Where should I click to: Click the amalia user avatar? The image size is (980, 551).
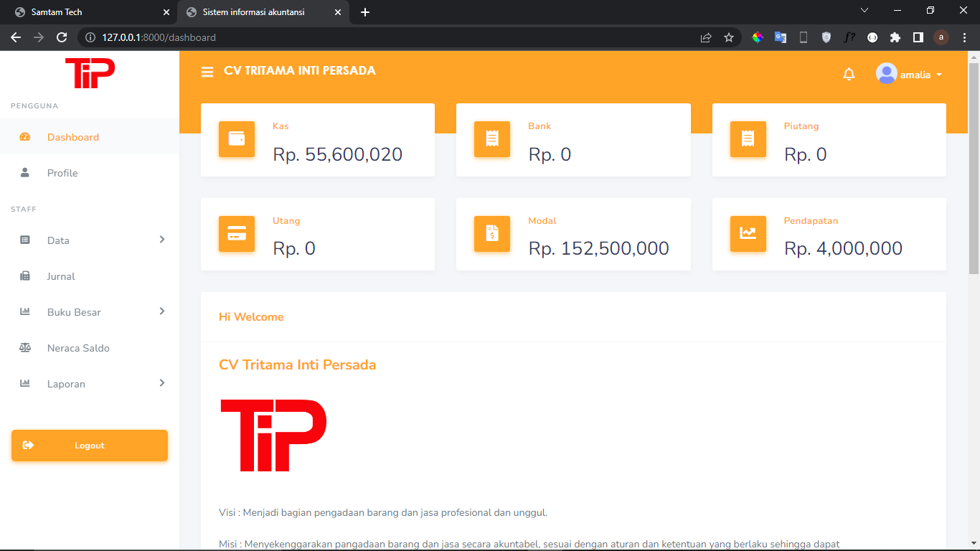[x=887, y=74]
